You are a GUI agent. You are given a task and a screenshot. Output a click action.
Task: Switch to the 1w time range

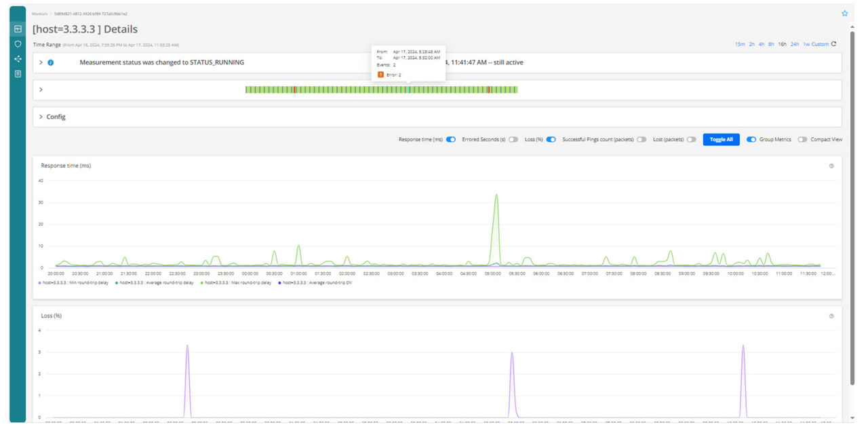coord(807,43)
